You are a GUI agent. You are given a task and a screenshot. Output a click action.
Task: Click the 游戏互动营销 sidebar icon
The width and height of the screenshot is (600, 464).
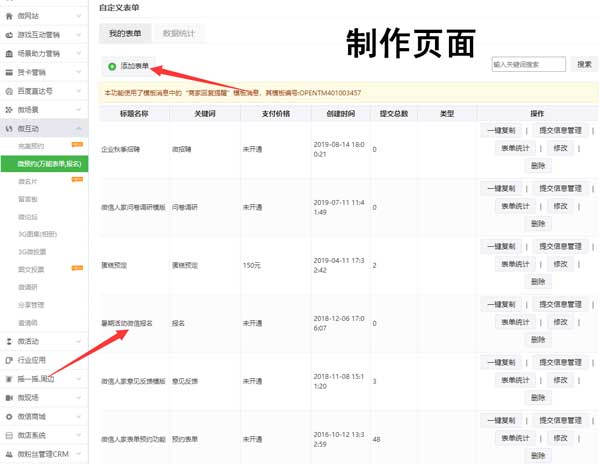point(9,35)
